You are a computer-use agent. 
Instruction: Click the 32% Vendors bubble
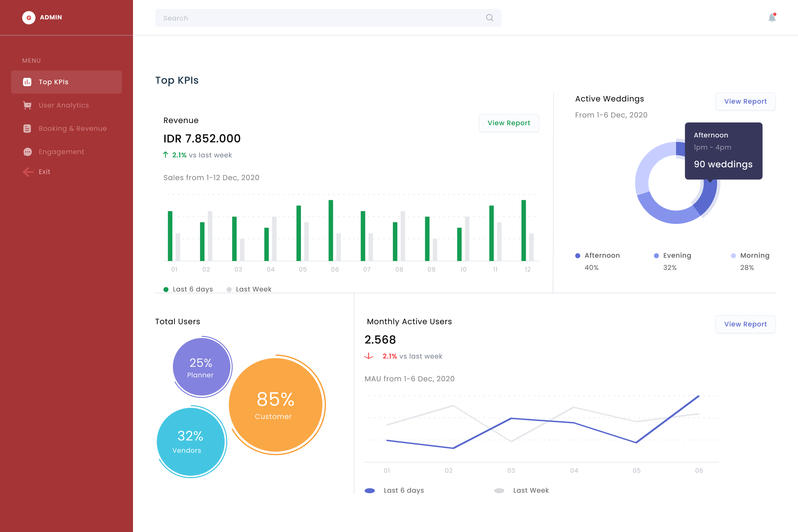tap(191, 442)
